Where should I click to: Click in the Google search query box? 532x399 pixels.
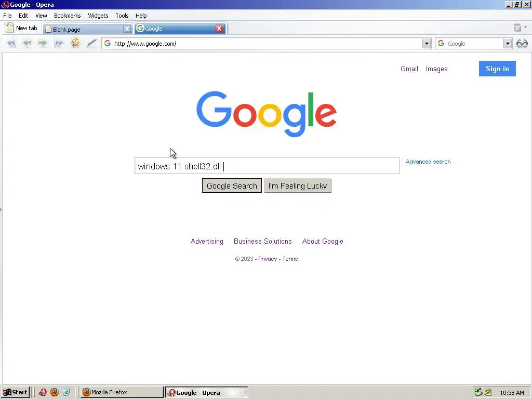[x=267, y=166]
